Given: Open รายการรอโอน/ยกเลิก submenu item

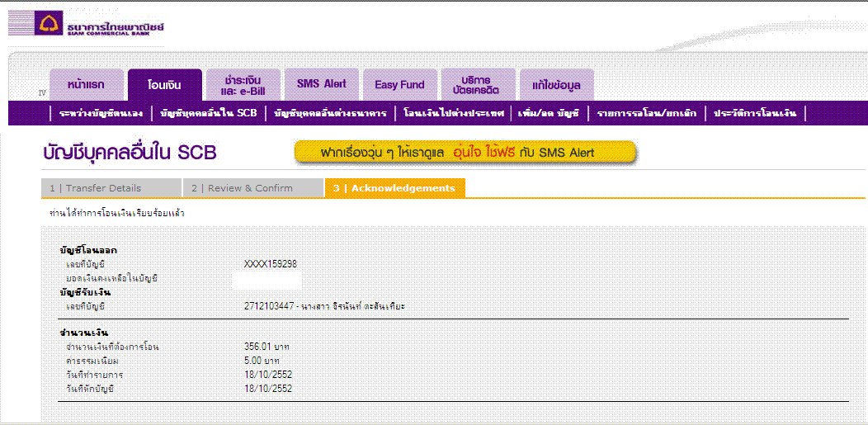Looking at the screenshot, I should [x=647, y=113].
